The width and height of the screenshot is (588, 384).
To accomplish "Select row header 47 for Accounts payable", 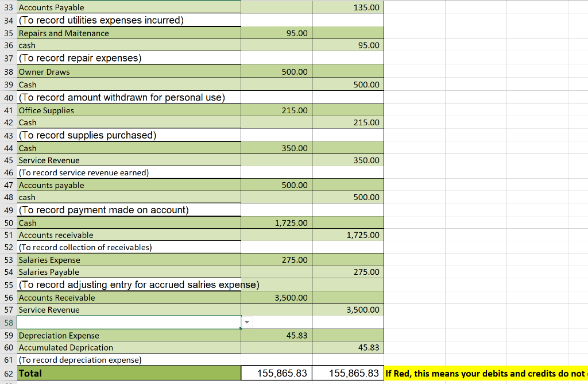I will (x=9, y=185).
